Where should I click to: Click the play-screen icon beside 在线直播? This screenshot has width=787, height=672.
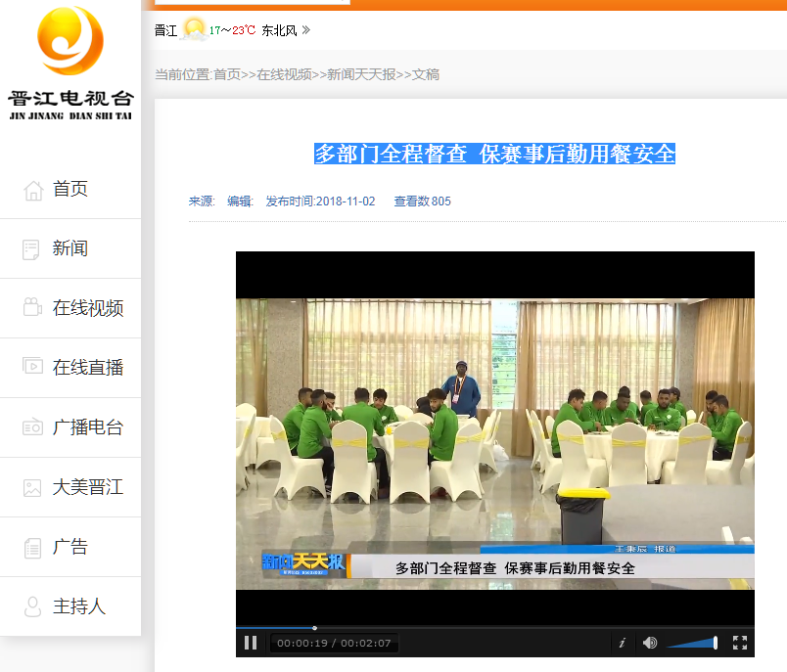coord(33,368)
